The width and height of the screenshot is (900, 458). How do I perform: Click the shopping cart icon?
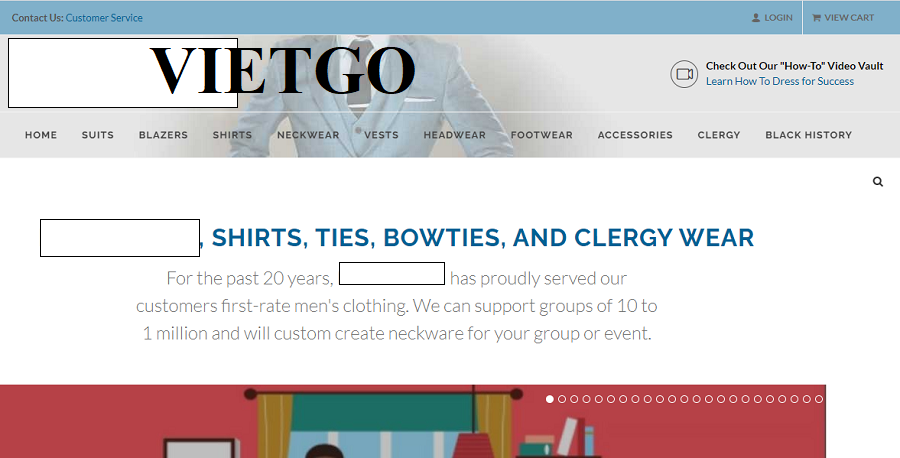(x=816, y=18)
